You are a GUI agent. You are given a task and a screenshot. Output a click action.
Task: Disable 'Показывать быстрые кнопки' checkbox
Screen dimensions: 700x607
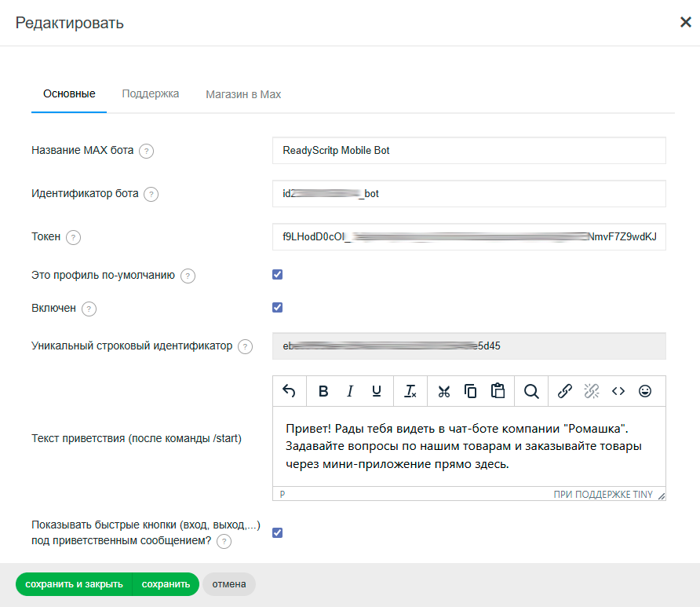click(x=277, y=533)
